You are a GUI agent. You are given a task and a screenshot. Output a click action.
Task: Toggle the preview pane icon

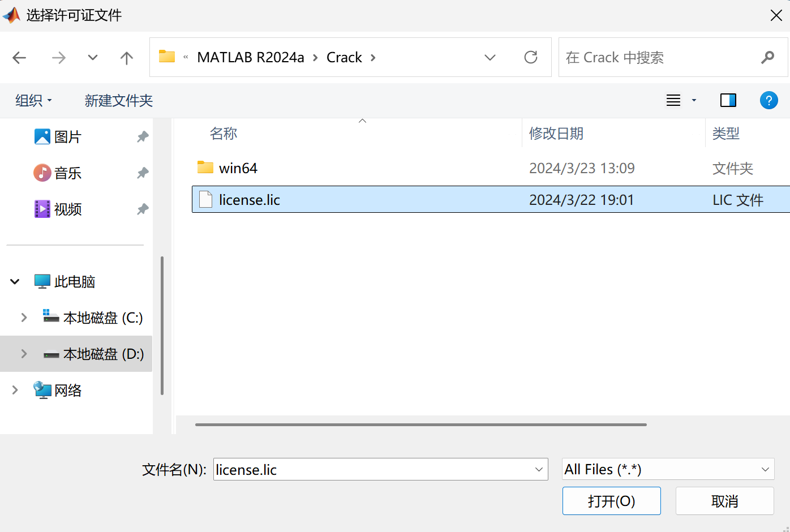728,100
